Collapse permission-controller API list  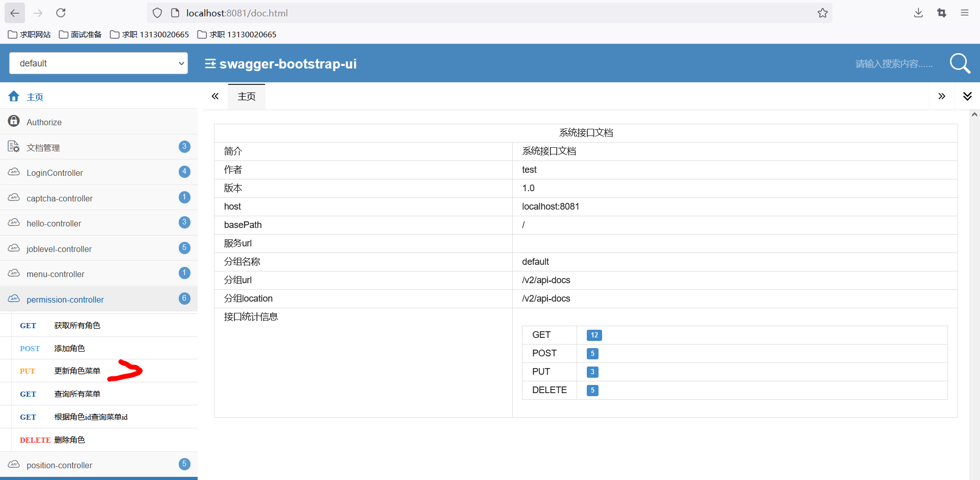coord(99,299)
